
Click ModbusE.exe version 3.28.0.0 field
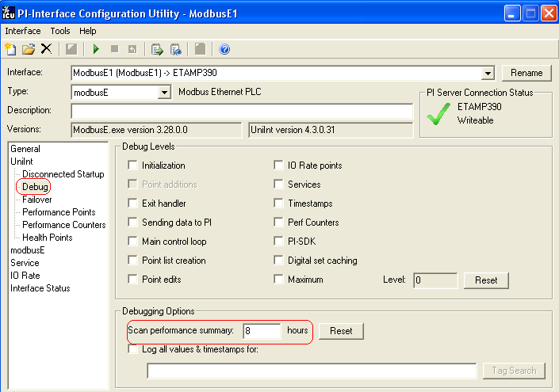(x=156, y=130)
